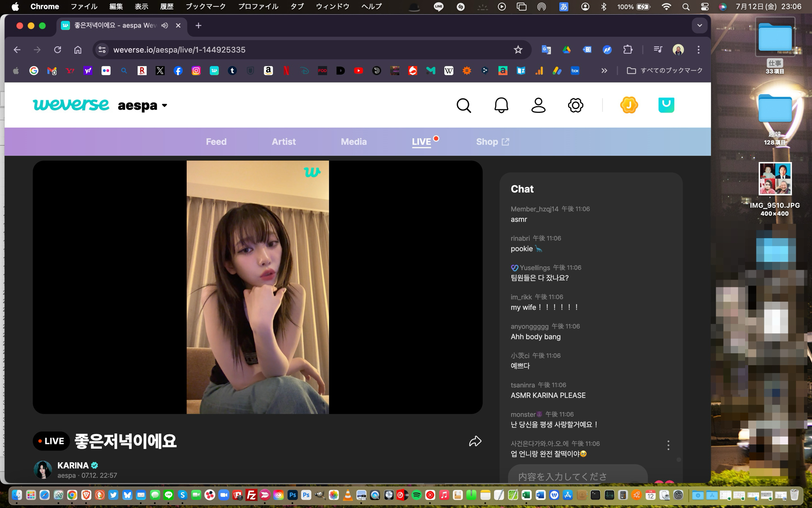Open the Weverse Shop bag icon
812x508 pixels.
tap(666, 105)
